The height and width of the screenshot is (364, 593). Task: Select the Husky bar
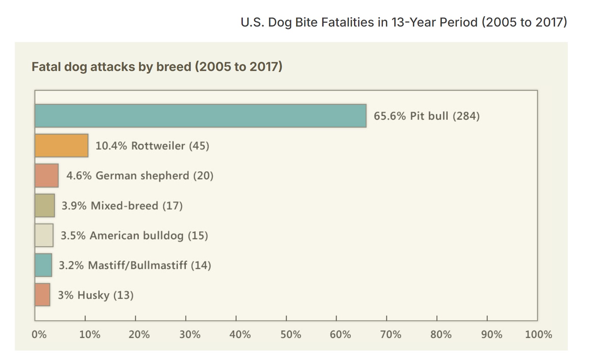click(x=42, y=295)
